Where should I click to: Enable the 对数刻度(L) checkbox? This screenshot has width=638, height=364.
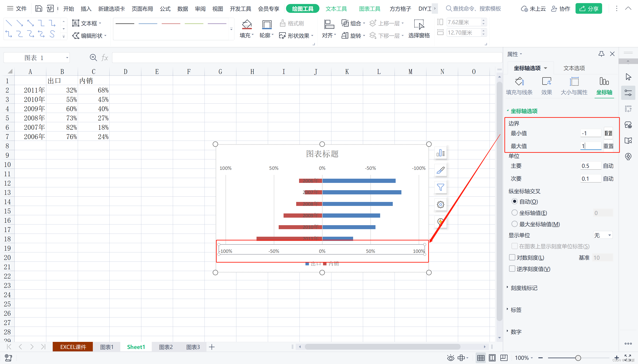512,257
